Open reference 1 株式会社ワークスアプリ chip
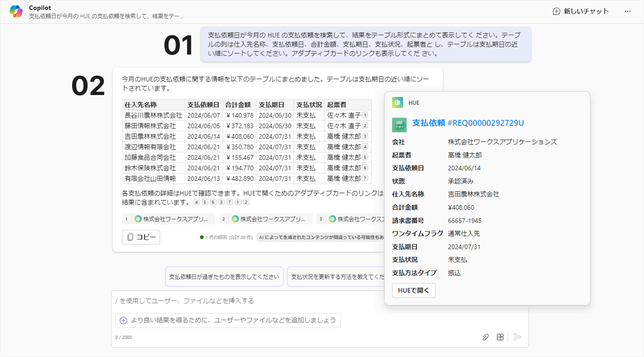 169,219
